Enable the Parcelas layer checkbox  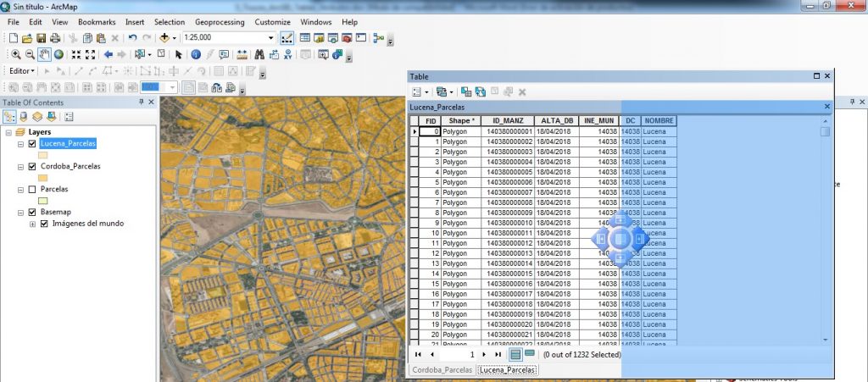pos(32,190)
